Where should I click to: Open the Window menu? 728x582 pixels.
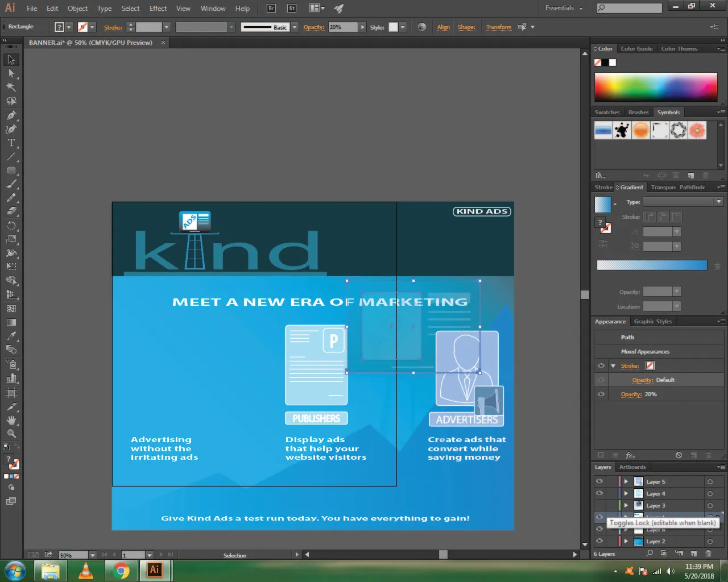[213, 8]
